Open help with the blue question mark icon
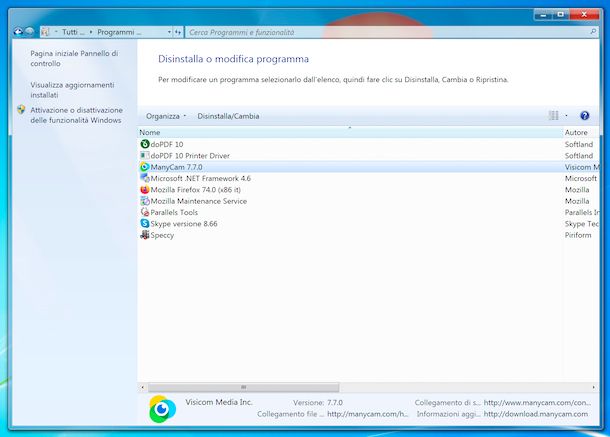Screen dimensions: 610x437 click(x=584, y=116)
